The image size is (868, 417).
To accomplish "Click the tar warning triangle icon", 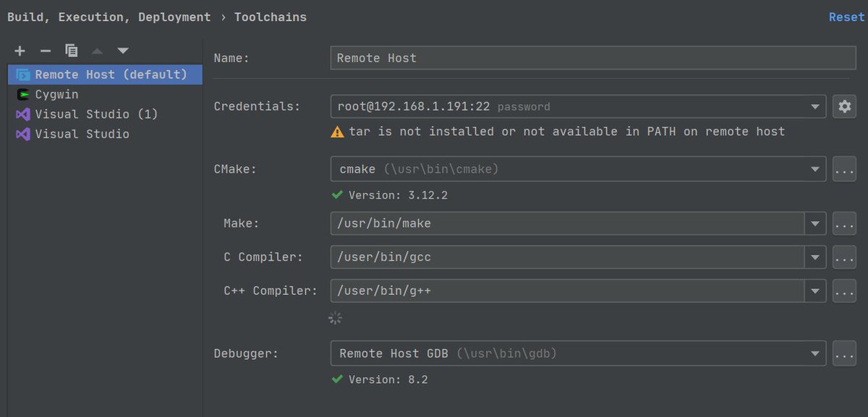I will [x=337, y=132].
